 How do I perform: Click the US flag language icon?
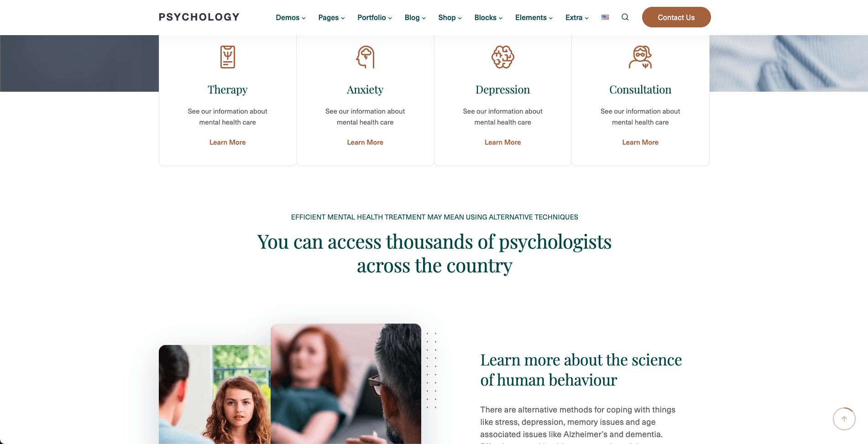point(605,17)
